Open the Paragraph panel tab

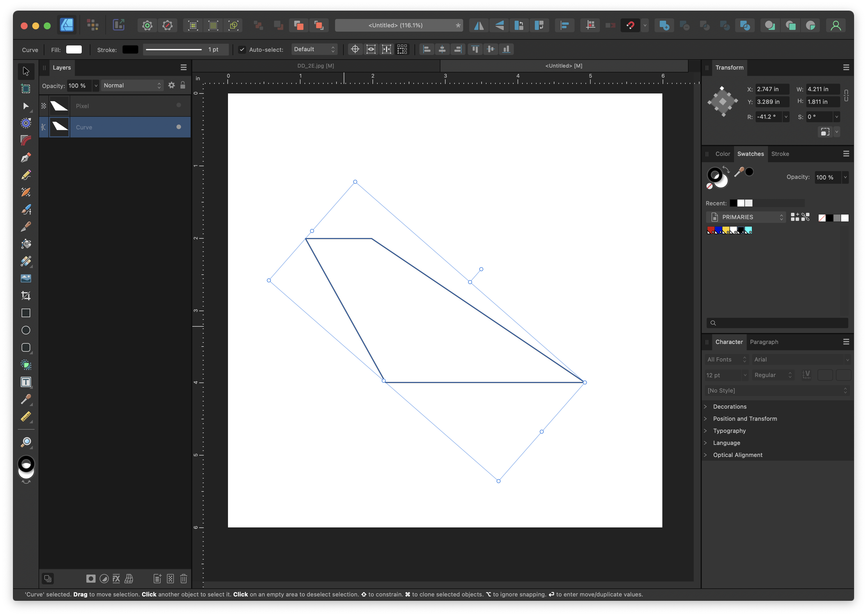(764, 342)
